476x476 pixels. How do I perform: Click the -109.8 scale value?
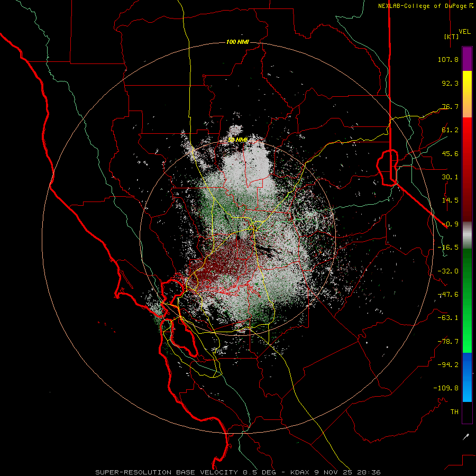point(446,388)
